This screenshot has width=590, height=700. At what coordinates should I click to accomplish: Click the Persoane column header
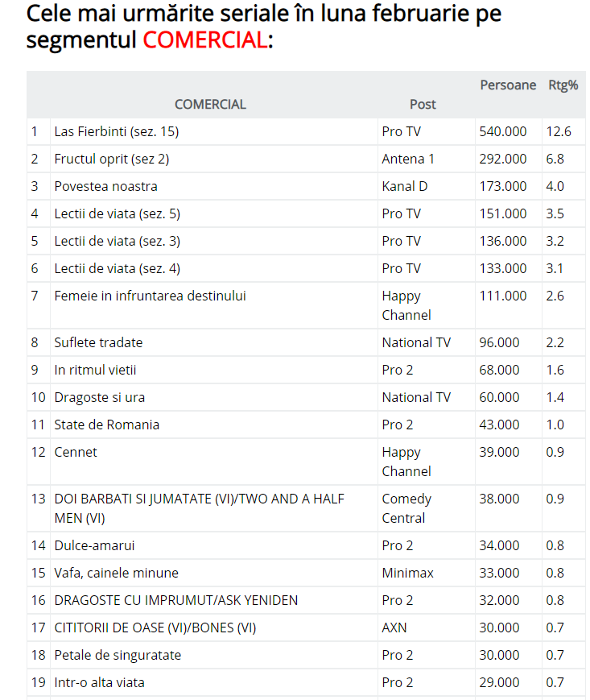[x=508, y=85]
